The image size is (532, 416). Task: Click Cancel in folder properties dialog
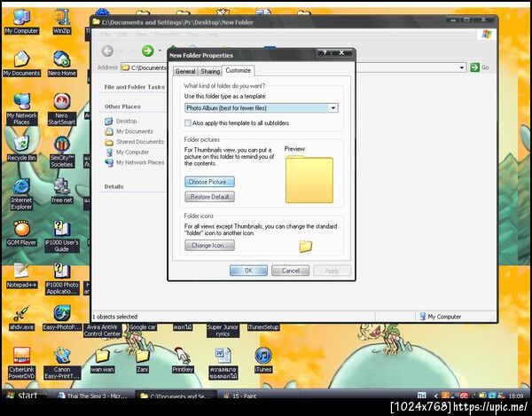290,271
